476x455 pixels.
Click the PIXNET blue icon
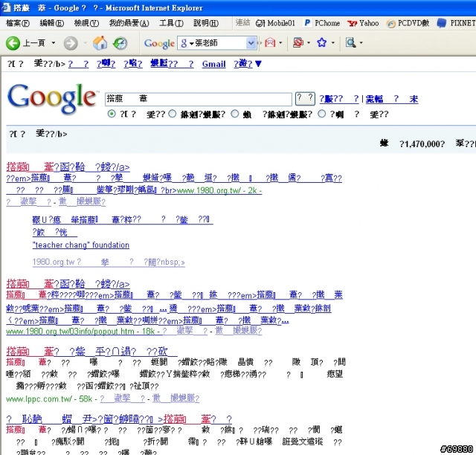(441, 23)
